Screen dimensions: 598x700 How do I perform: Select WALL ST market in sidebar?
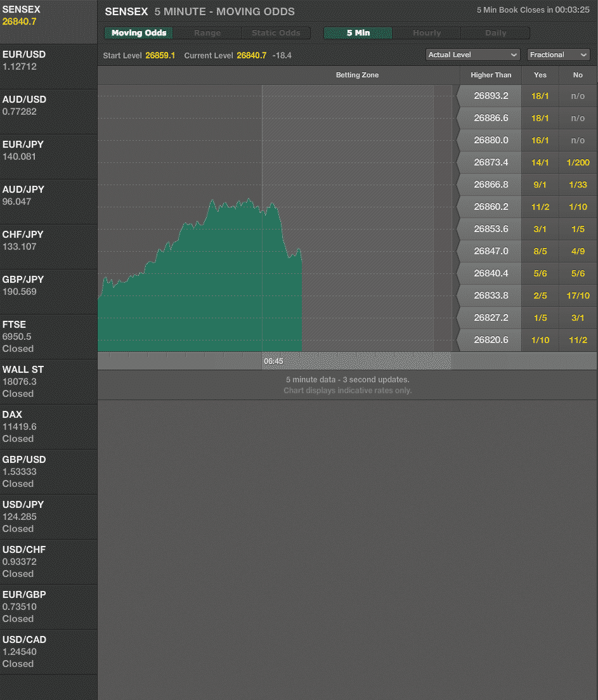coord(49,382)
